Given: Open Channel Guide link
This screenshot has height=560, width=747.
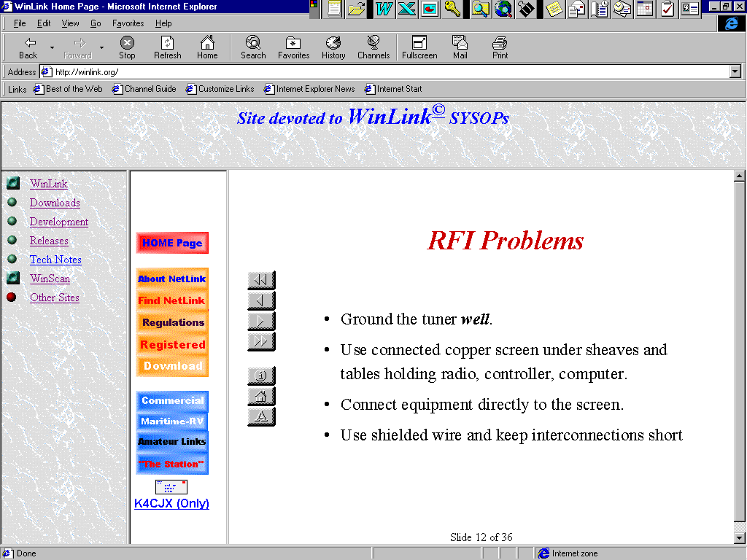Looking at the screenshot, I should click(144, 89).
